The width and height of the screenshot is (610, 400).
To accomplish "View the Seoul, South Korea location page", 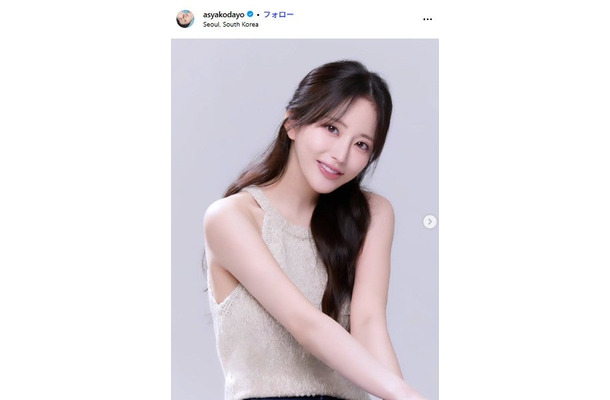I will 230,25.
